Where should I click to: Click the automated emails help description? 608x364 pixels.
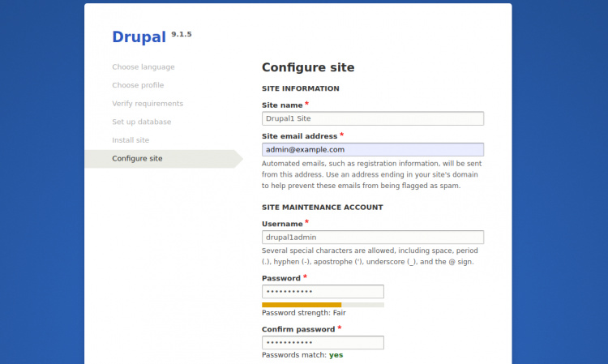pyautogui.click(x=371, y=174)
